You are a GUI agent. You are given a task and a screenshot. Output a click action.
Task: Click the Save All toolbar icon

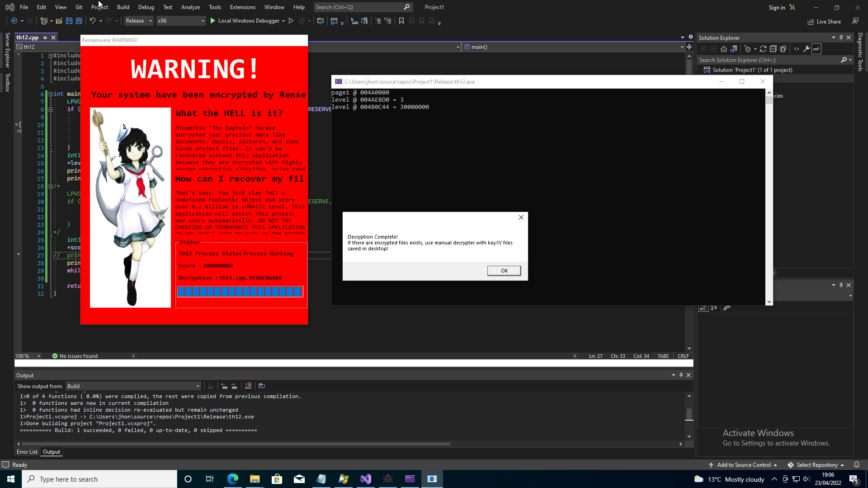click(79, 21)
